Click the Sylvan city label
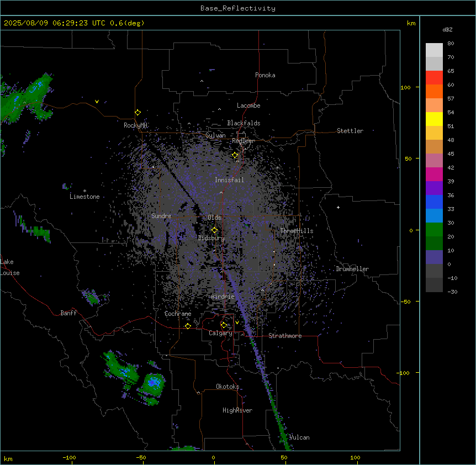Image resolution: width=476 pixels, height=465 pixels. 215,135
